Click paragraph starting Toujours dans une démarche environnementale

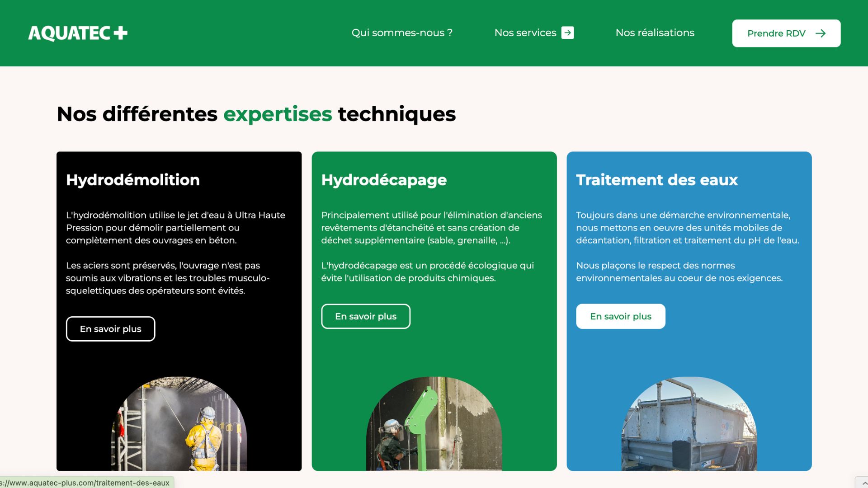coord(688,228)
